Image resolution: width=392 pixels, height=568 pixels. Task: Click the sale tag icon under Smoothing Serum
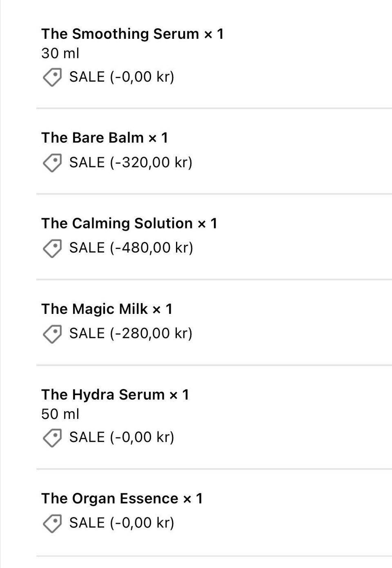(52, 77)
